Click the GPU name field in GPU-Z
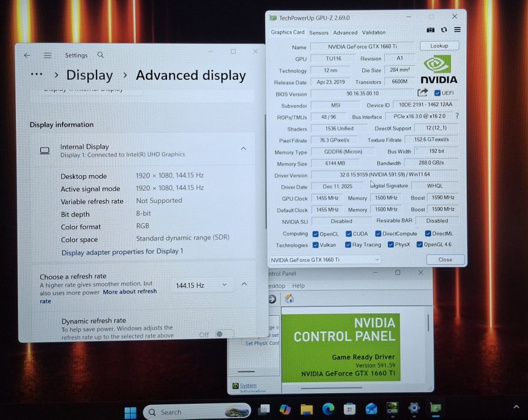The height and width of the screenshot is (420, 528). point(362,46)
